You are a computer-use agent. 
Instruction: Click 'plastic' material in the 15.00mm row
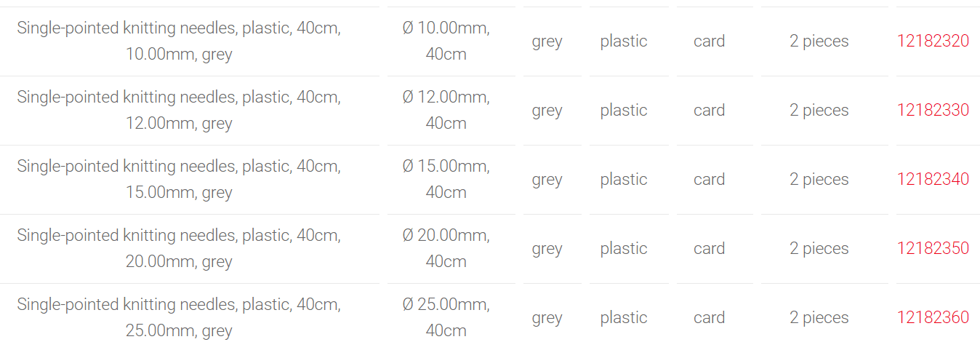tap(624, 180)
